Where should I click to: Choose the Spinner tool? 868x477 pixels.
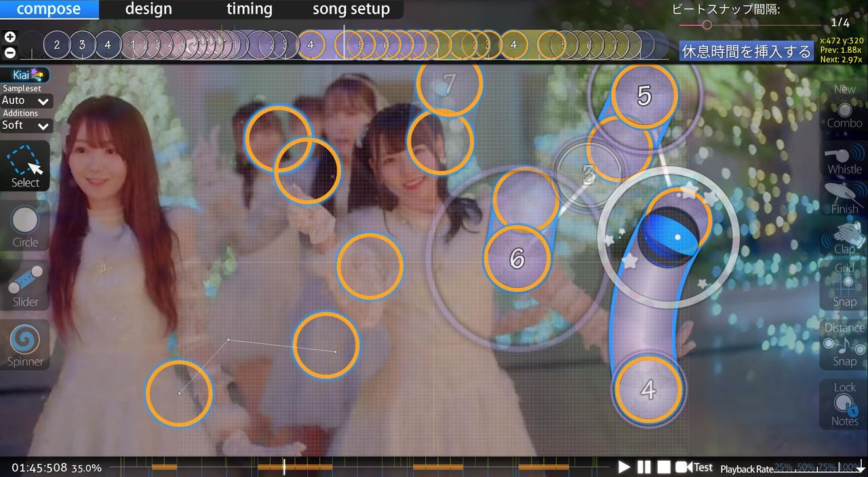tap(25, 346)
